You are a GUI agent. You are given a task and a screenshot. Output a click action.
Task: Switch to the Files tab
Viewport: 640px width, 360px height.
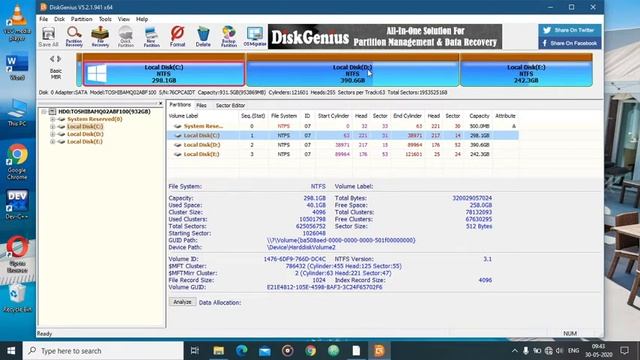[x=201, y=105]
